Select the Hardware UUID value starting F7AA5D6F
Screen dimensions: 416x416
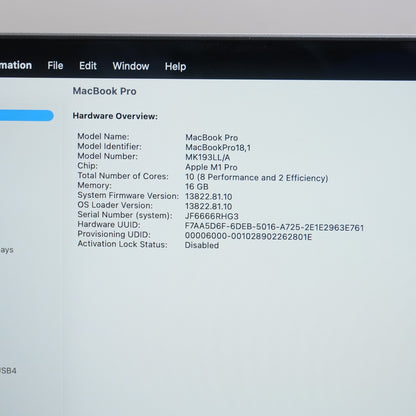tap(274, 227)
